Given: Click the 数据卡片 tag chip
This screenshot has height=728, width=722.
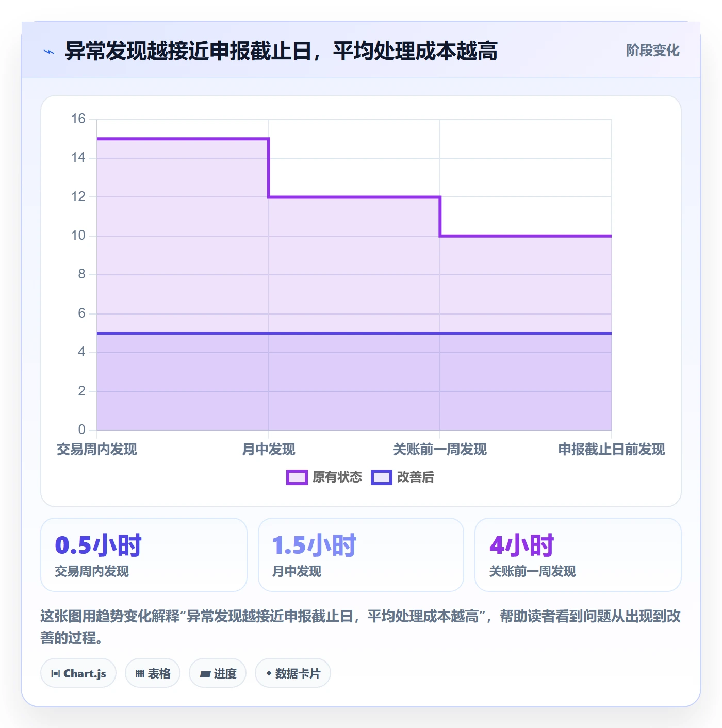Looking at the screenshot, I should click(293, 673).
